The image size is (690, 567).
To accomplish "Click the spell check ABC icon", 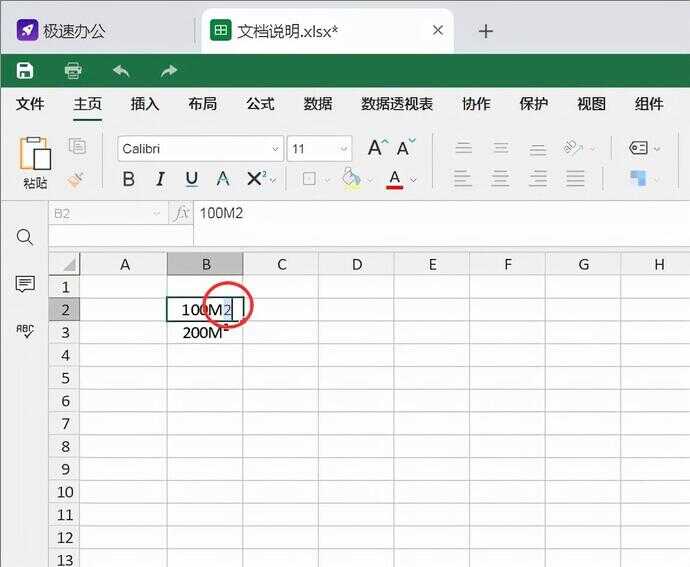I will [x=25, y=330].
